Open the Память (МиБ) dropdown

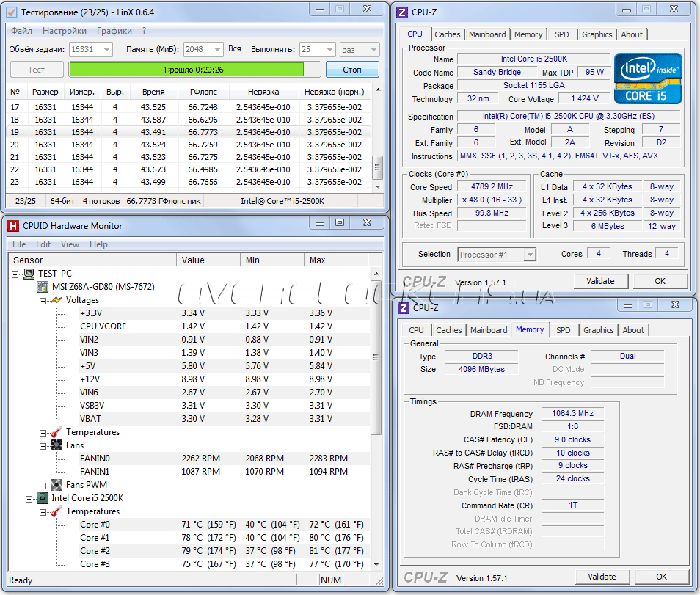(216, 49)
